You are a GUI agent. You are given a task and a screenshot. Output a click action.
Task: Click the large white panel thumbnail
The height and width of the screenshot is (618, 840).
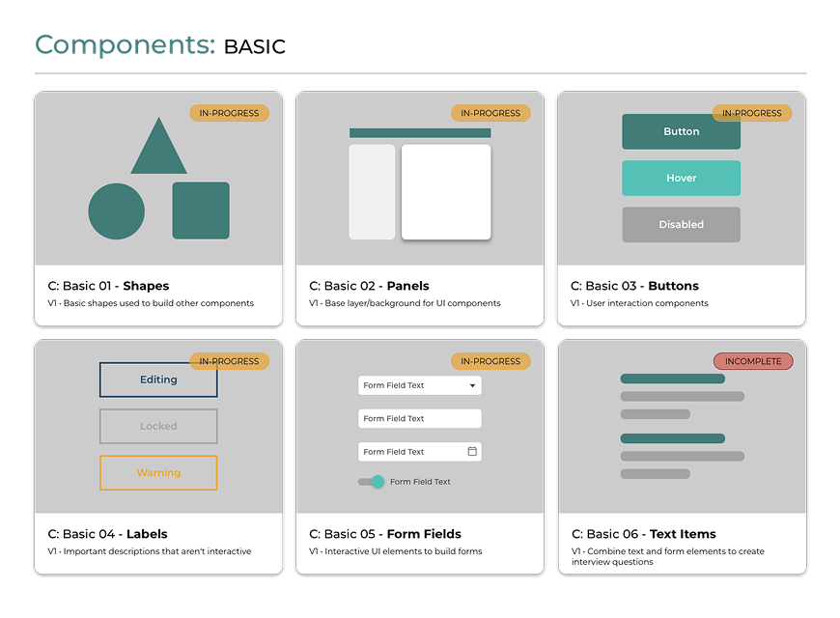[x=446, y=191]
